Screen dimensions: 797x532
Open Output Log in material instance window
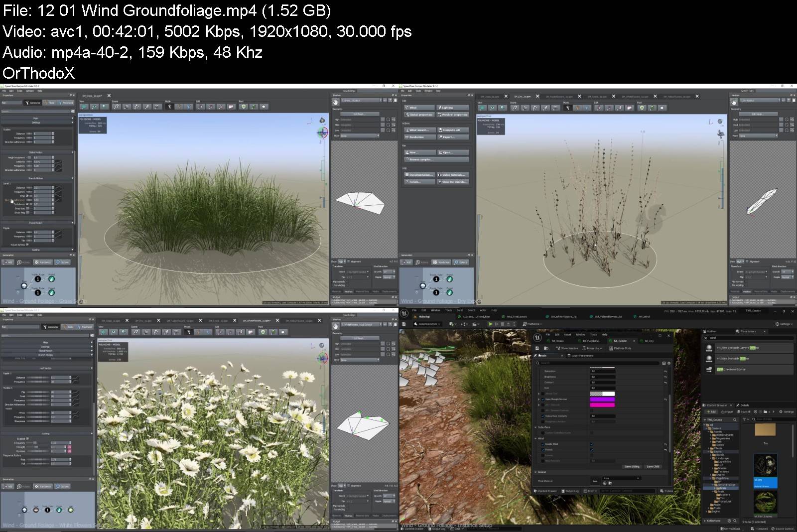[x=570, y=491]
